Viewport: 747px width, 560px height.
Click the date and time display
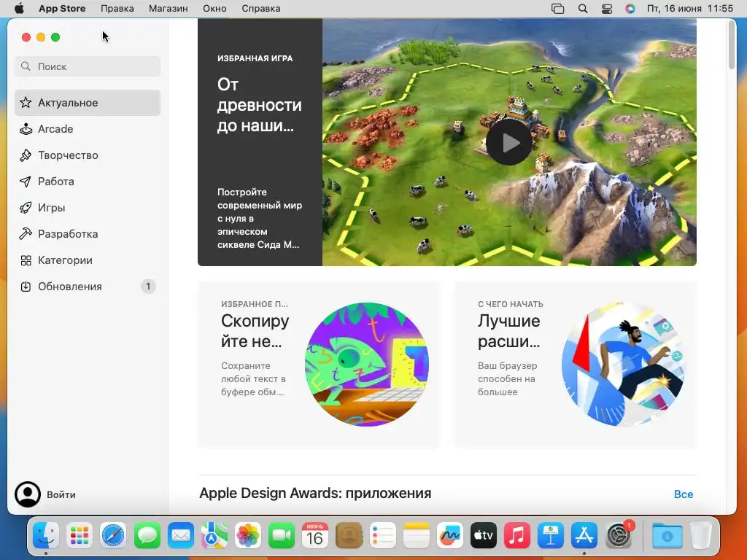[690, 9]
